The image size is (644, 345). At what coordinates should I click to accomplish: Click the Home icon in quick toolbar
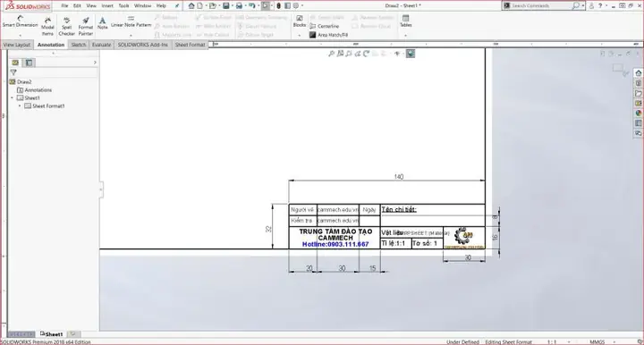pyautogui.click(x=191, y=5)
